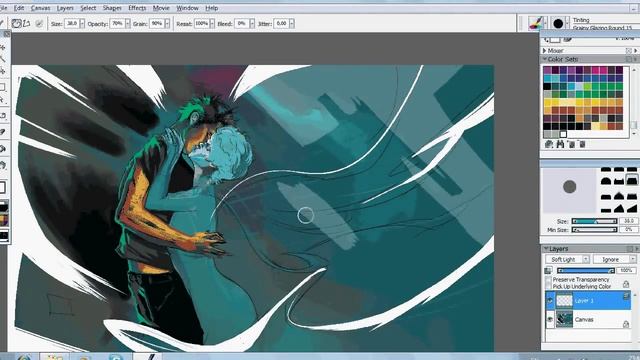Viewport: 640px width, 360px height.
Task: Click the Layer 1 thumbnail
Action: tap(564, 301)
